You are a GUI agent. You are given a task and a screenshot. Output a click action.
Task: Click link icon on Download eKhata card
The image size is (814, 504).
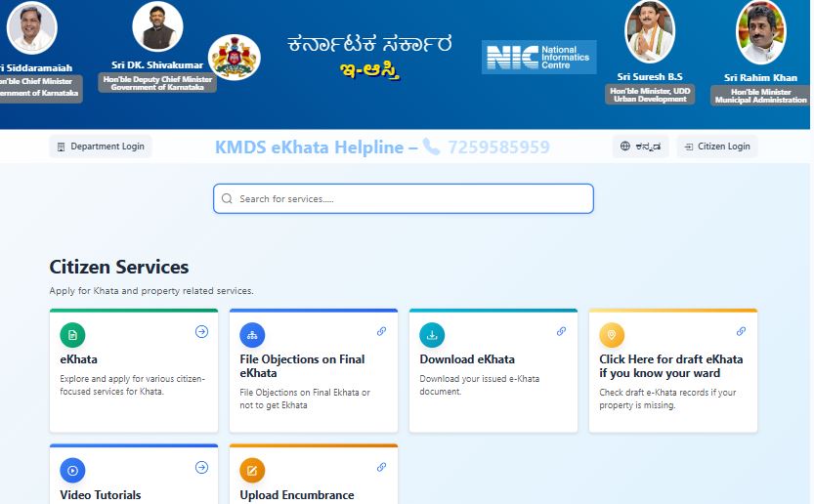click(561, 331)
